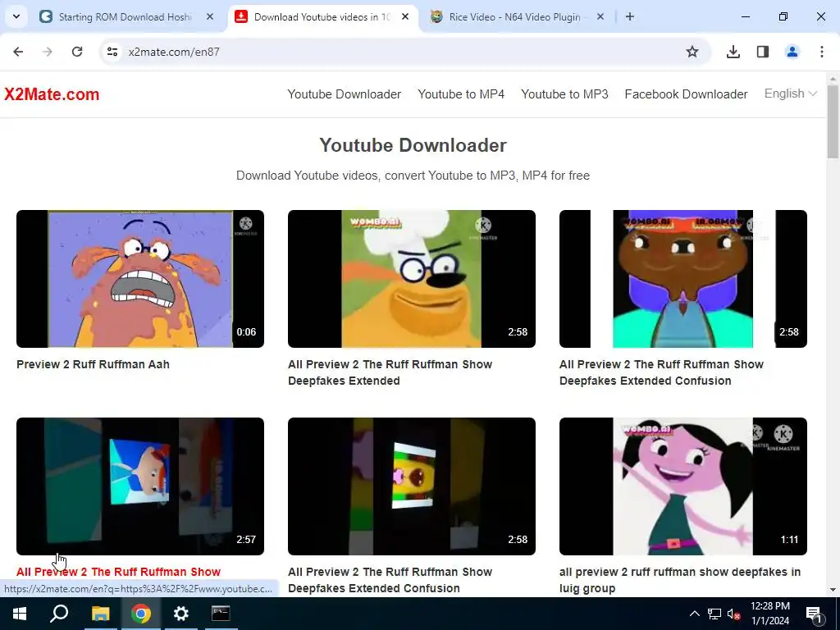Switch to Starting ROM Download tab
840x630 pixels.
point(125,16)
